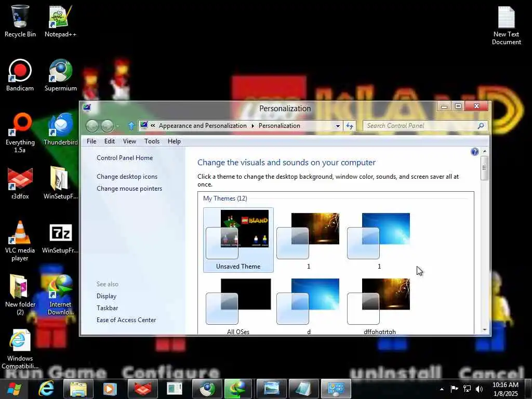The width and height of the screenshot is (532, 399).
Task: Open the Help menu
Action: point(174,141)
